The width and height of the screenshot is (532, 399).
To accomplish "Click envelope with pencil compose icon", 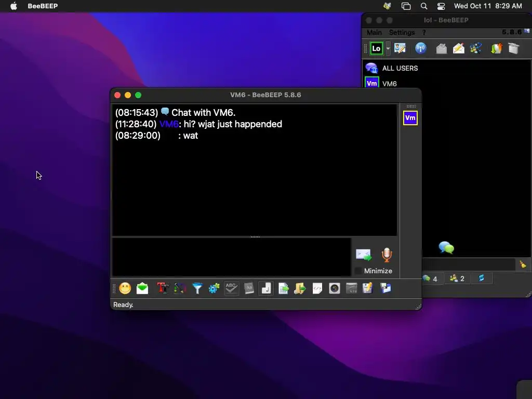I will tap(458, 48).
